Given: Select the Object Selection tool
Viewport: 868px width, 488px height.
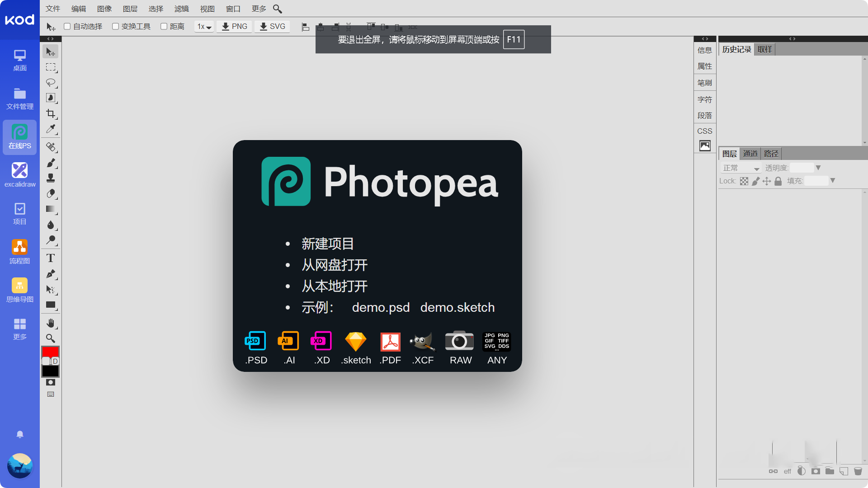Looking at the screenshot, I should 51,98.
